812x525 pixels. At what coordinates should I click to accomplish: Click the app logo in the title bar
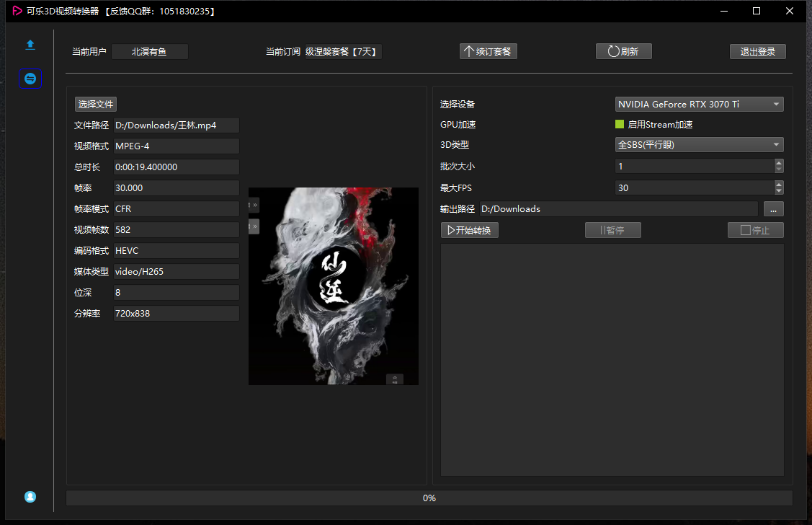(x=17, y=11)
